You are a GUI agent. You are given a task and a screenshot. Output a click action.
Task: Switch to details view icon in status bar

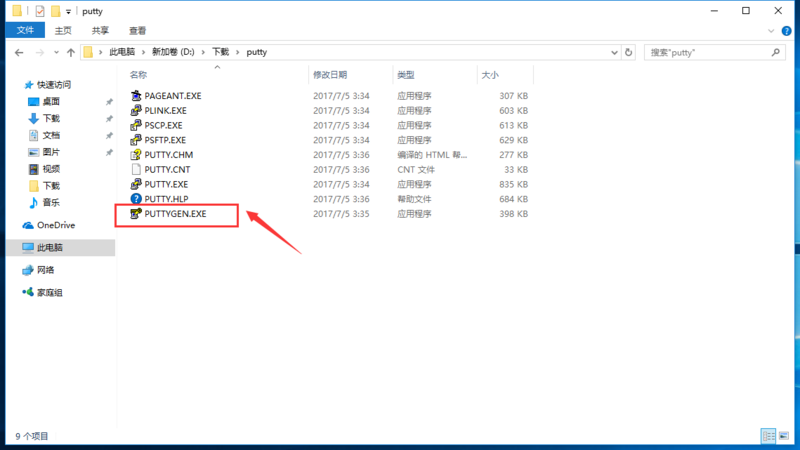click(768, 436)
